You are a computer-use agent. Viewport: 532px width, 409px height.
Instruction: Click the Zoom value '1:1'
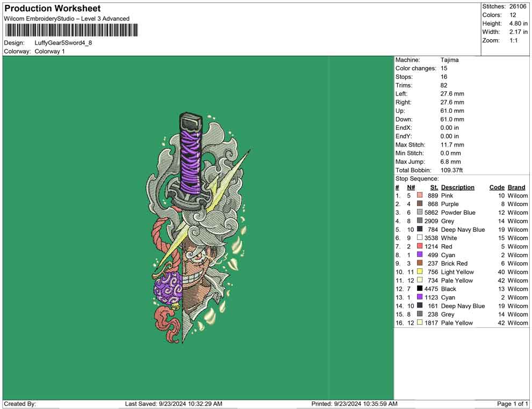pos(513,40)
